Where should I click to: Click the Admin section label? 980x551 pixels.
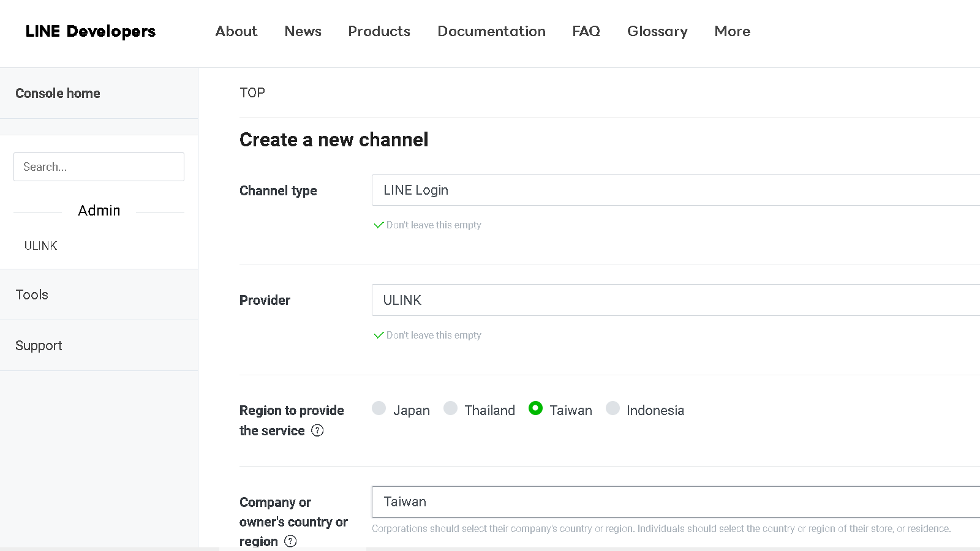click(x=99, y=211)
